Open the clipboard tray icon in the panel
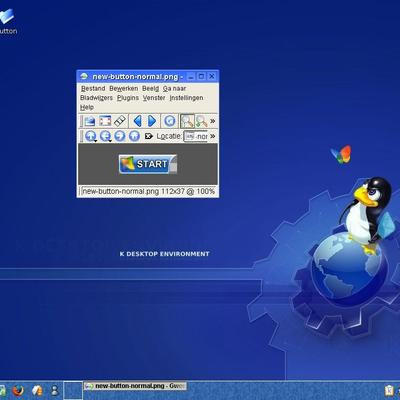400x400 pixels. [389, 390]
